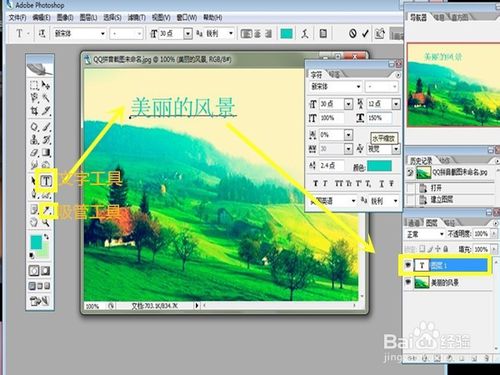This screenshot has height=375, width=500.
Task: Open the 编辑(E) menu
Action: pos(41,17)
